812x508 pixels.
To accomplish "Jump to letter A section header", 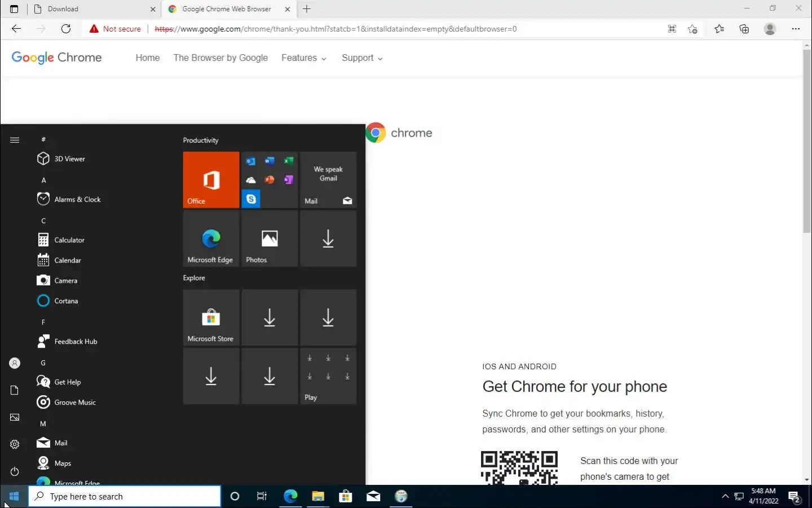I will (43, 181).
